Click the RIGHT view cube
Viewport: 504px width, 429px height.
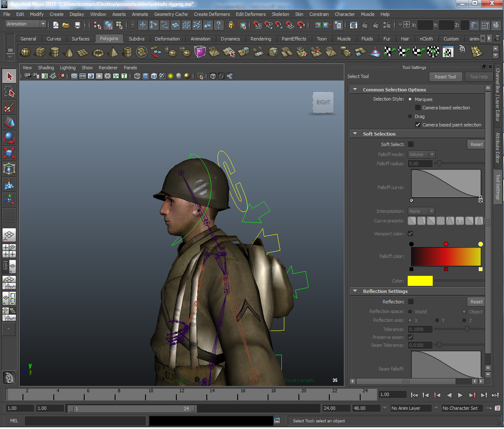[323, 103]
